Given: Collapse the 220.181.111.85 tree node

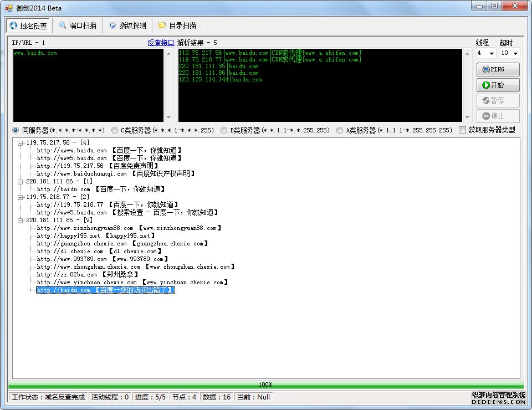Looking at the screenshot, I should (x=21, y=221).
